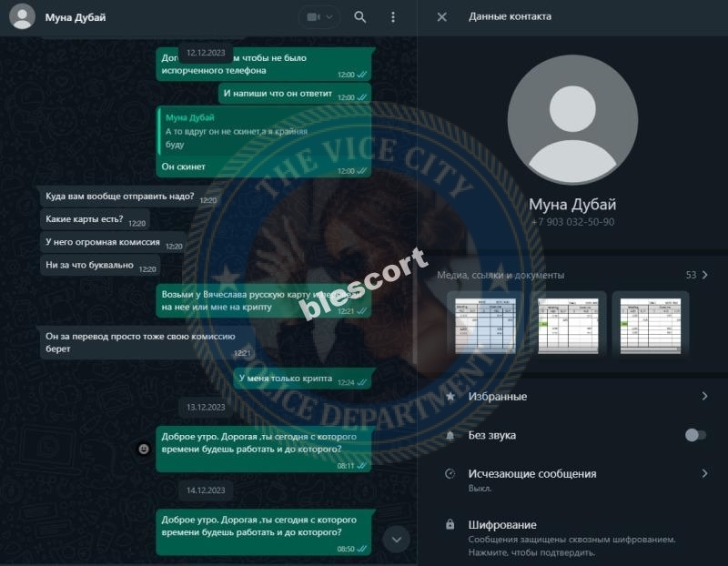Open the video call button in chat header
Image resolution: width=728 pixels, height=566 pixels.
tap(319, 17)
